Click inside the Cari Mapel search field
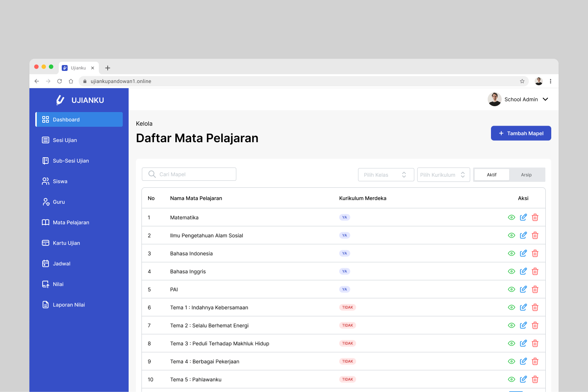Image resolution: width=588 pixels, height=392 pixels. (x=189, y=174)
